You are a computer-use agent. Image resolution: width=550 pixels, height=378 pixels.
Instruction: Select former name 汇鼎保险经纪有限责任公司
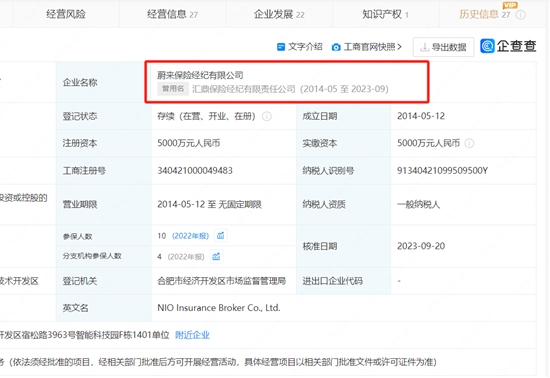243,89
